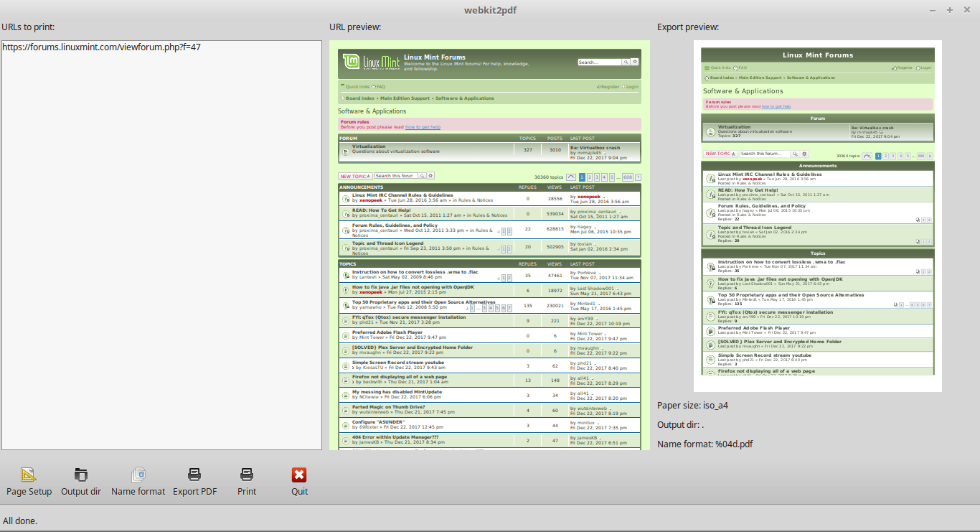Click 'Linux Mint Forums' title in Export preview
980x532 pixels.
(818, 55)
